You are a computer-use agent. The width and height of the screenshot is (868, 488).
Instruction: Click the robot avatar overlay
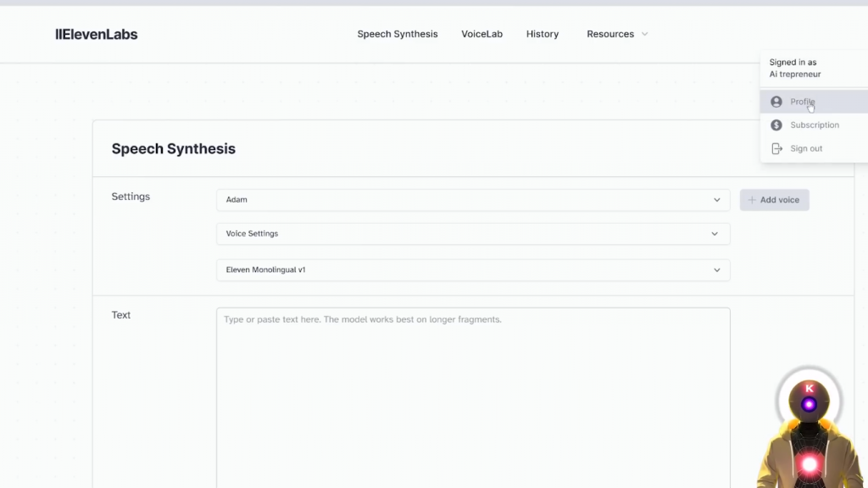(810, 428)
